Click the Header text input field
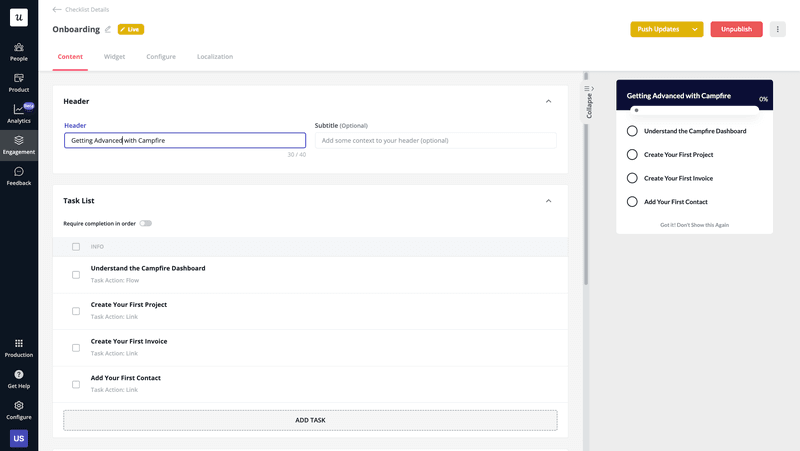800x451 pixels. (185, 140)
